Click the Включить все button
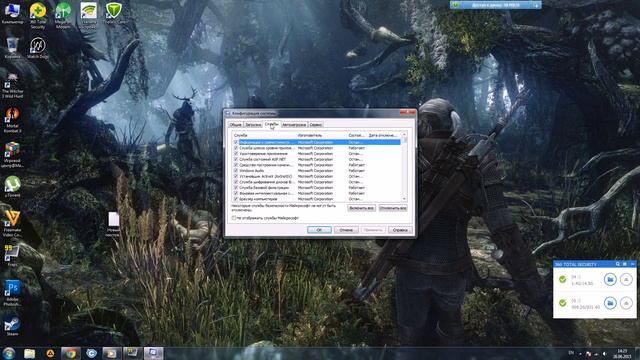 (x=362, y=208)
